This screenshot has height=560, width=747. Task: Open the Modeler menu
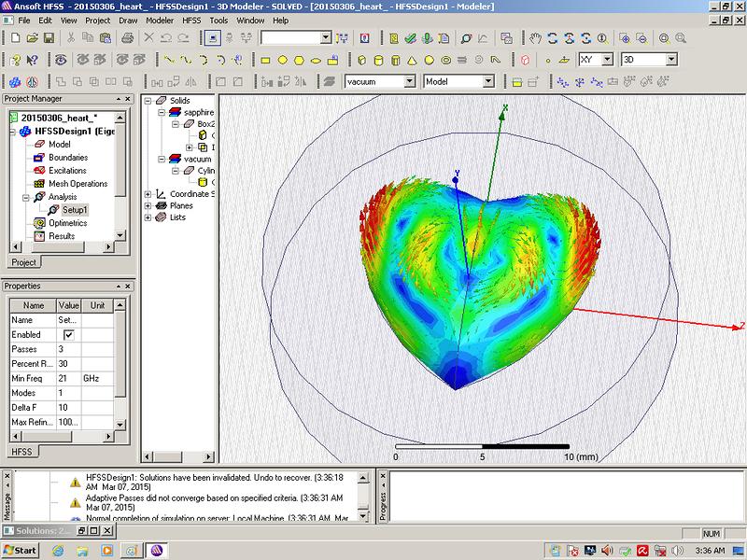point(160,20)
